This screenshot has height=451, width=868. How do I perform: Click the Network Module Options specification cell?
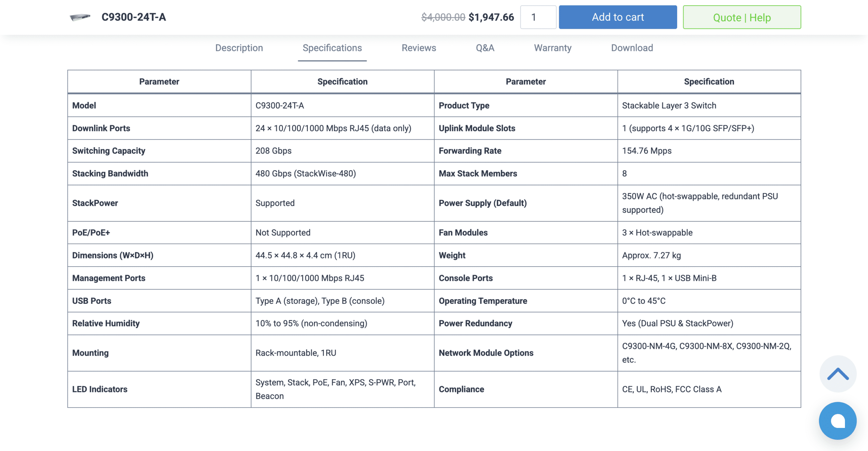(x=706, y=353)
